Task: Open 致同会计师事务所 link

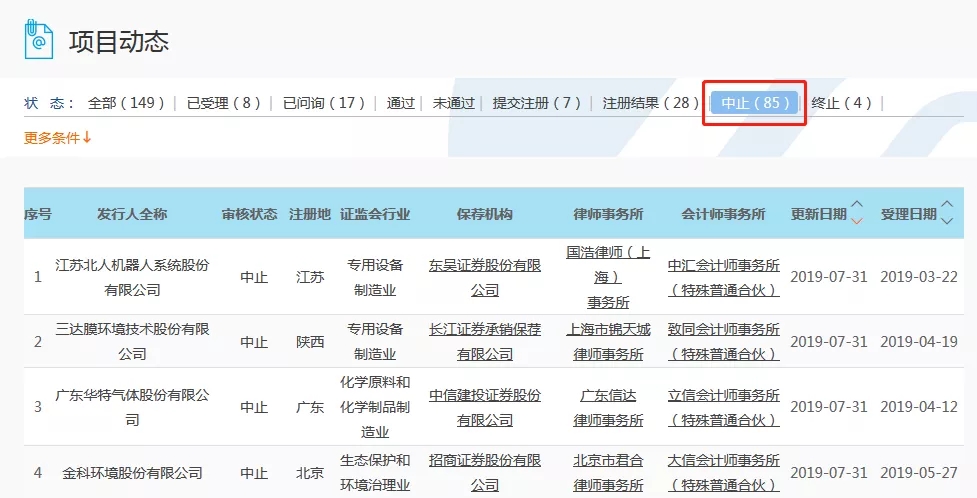Action: [x=723, y=342]
